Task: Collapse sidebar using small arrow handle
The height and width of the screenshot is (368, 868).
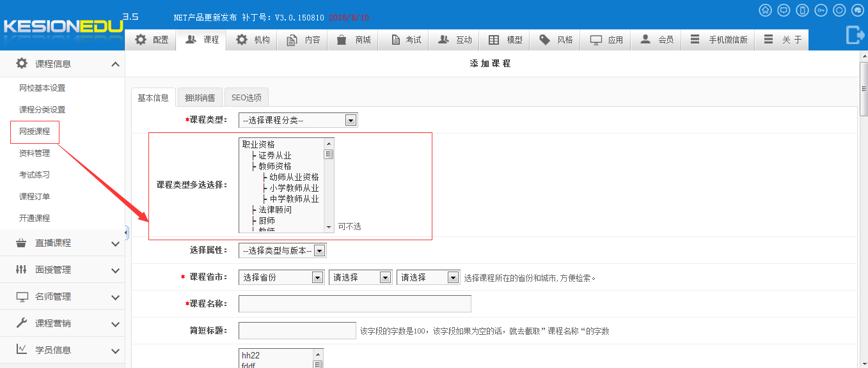Action: click(126, 233)
